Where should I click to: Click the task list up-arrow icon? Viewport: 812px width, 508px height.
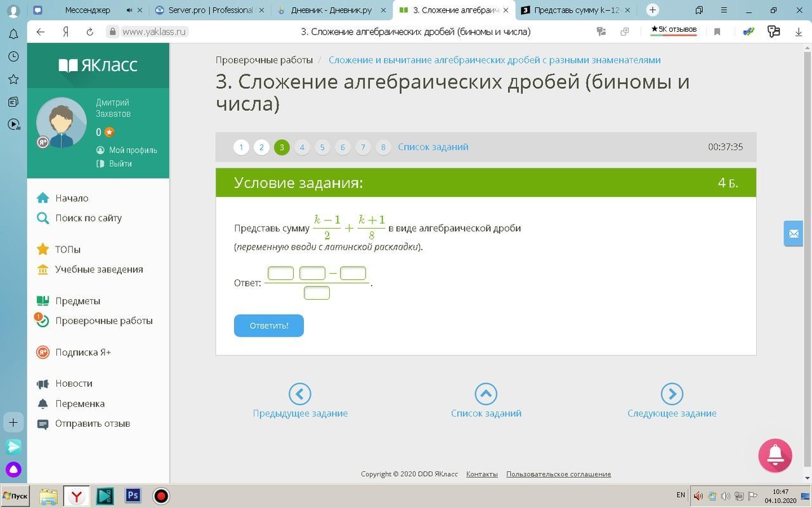[x=485, y=394]
